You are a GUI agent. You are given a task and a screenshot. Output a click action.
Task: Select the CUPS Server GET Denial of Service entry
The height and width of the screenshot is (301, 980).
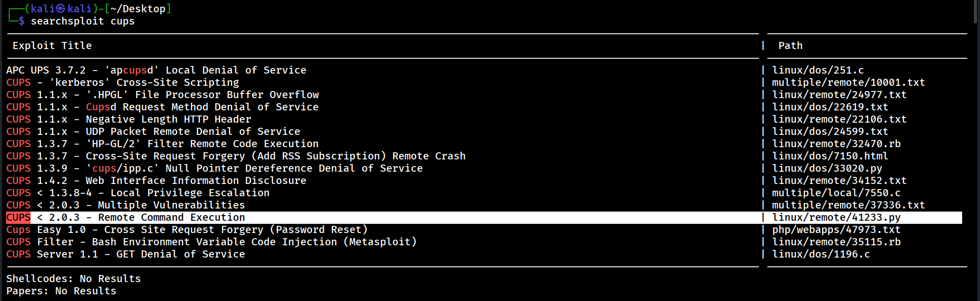(126, 254)
